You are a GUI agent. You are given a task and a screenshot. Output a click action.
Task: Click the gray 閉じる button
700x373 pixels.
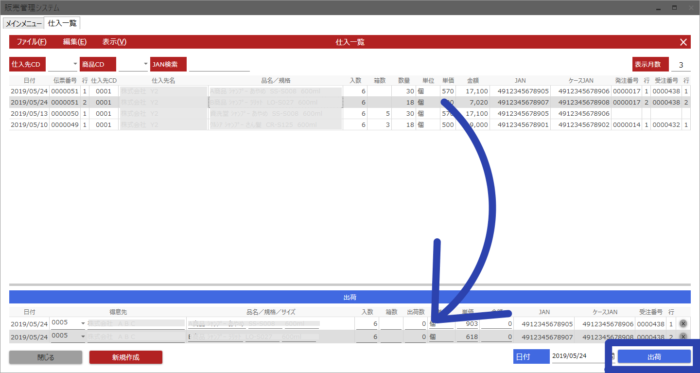(46, 357)
